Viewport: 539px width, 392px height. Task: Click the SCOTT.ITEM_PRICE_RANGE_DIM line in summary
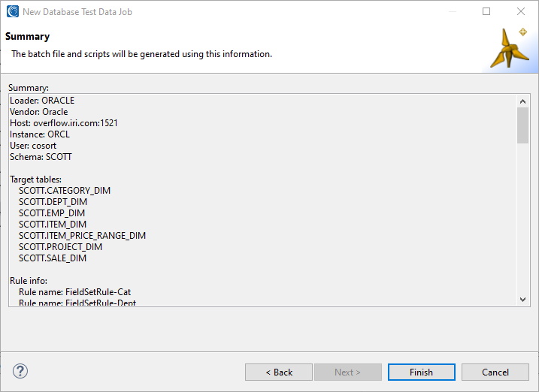point(82,236)
